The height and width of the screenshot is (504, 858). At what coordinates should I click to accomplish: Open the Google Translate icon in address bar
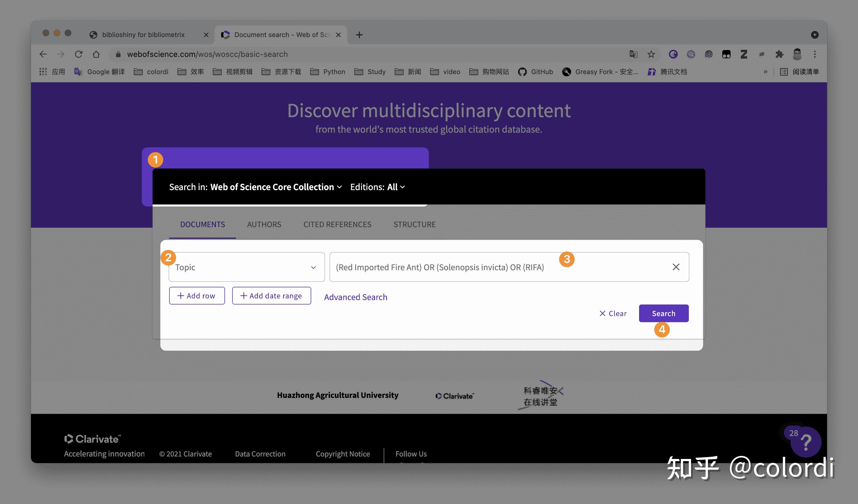pos(633,54)
